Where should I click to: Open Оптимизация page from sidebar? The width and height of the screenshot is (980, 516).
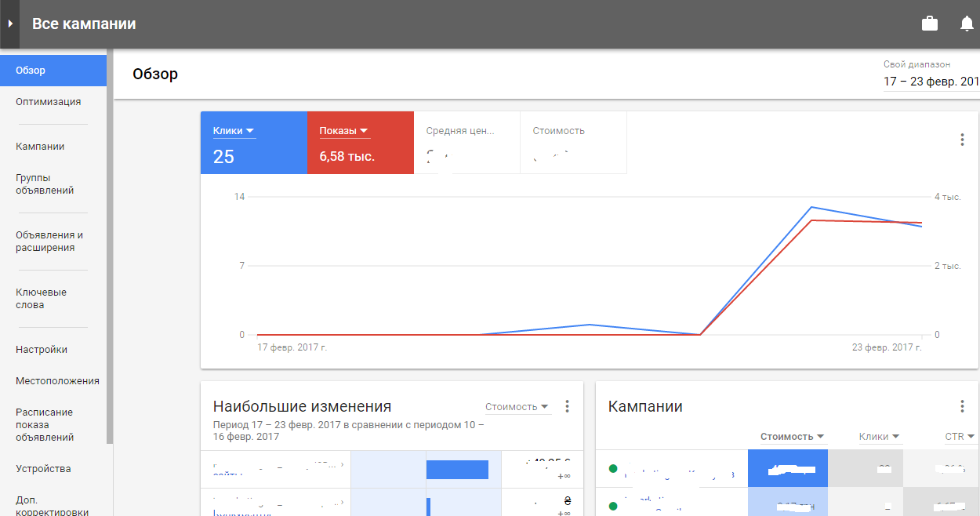[48, 102]
